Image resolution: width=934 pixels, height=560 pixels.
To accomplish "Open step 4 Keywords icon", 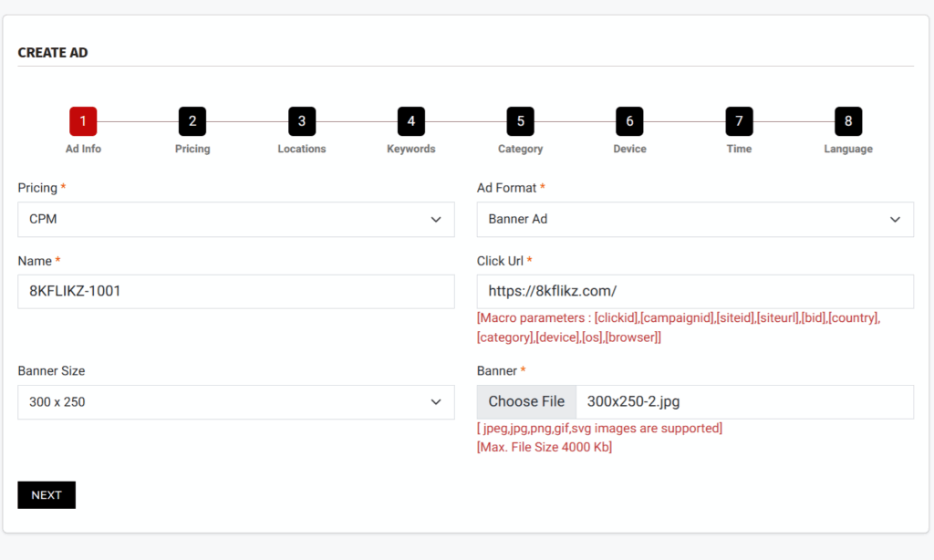I will (411, 121).
